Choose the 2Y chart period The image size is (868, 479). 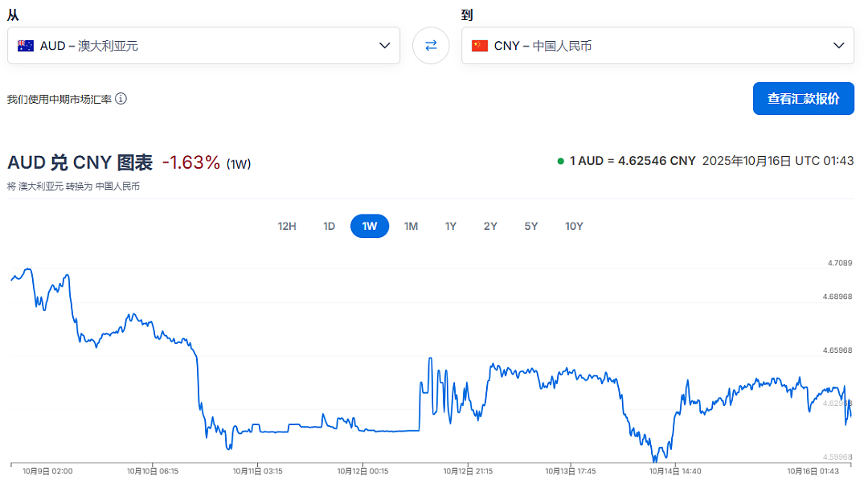click(490, 226)
